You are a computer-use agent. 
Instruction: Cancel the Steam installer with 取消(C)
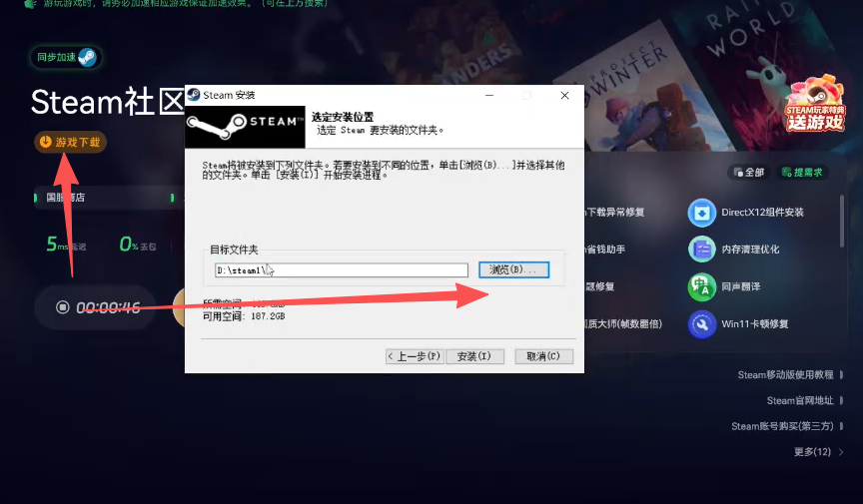(543, 356)
